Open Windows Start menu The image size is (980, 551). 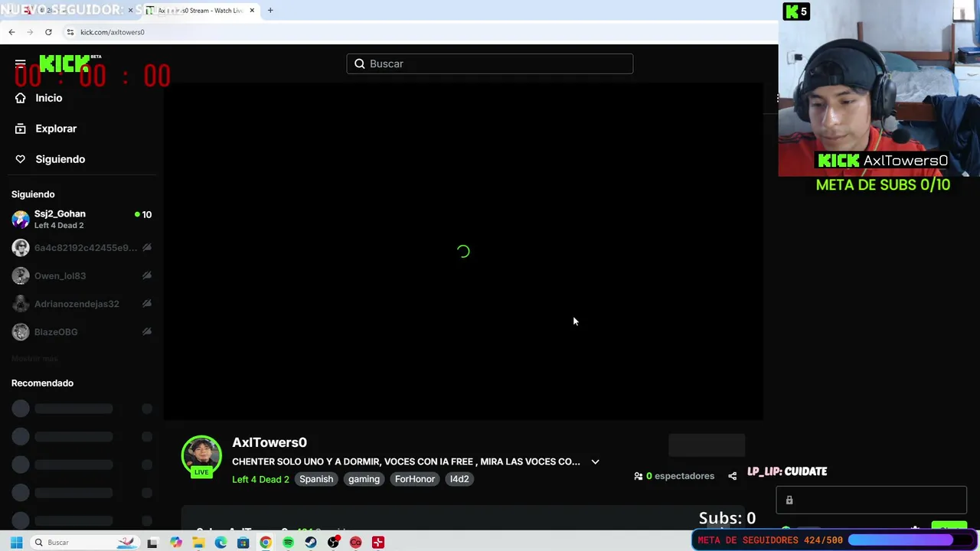16,543
